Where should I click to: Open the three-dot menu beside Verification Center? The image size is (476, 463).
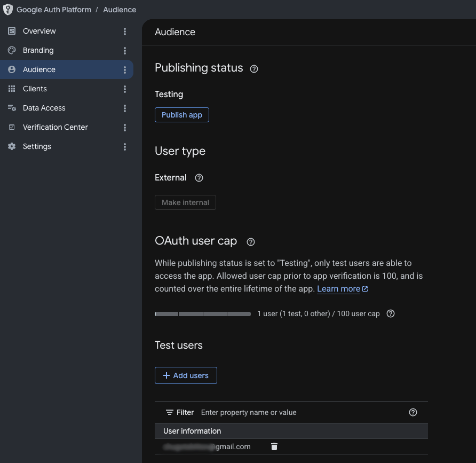[125, 128]
